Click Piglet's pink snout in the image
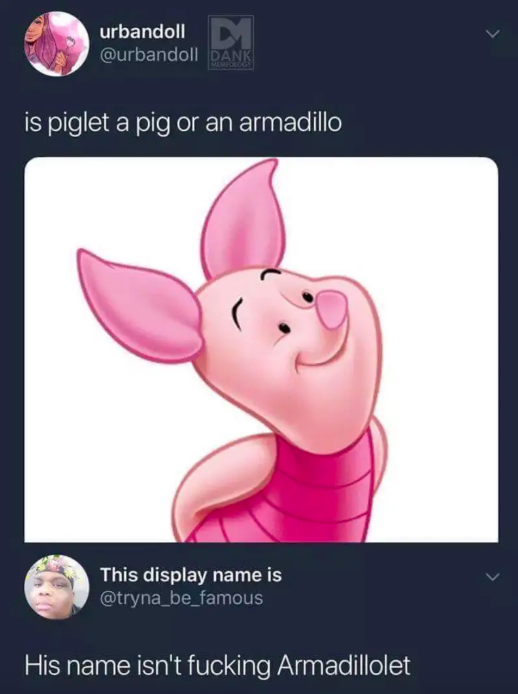 tap(332, 308)
